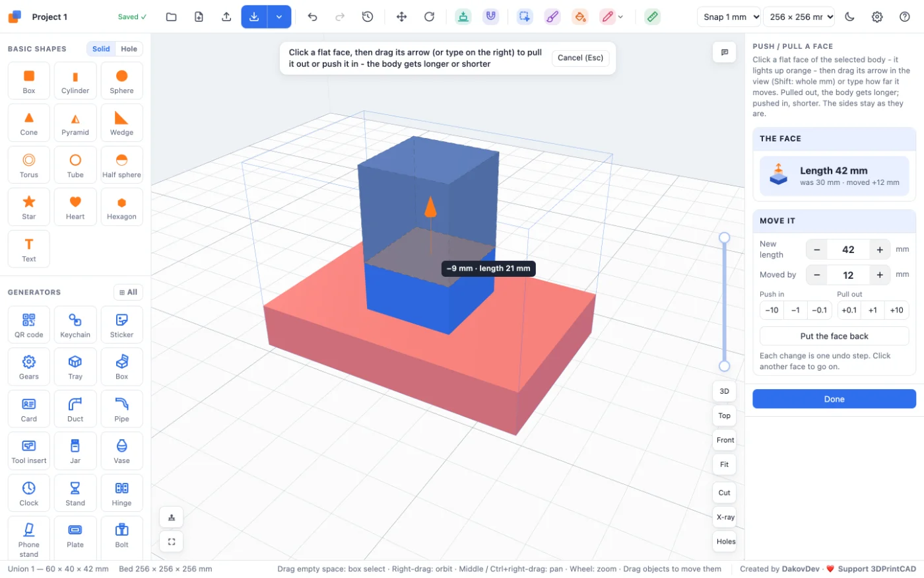
Task: Add a Torus basic shape
Action: 29,164
